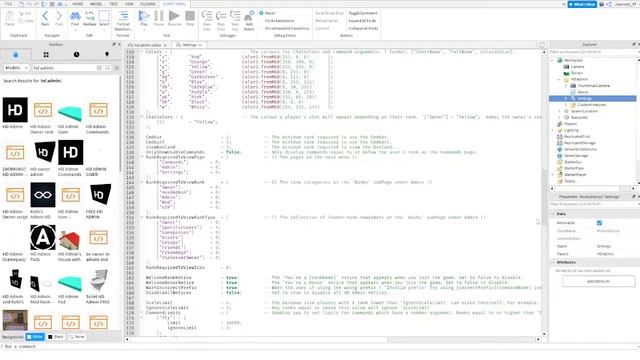640x360 pixels.
Task: Click the Add Attribute button
Action: point(598,281)
